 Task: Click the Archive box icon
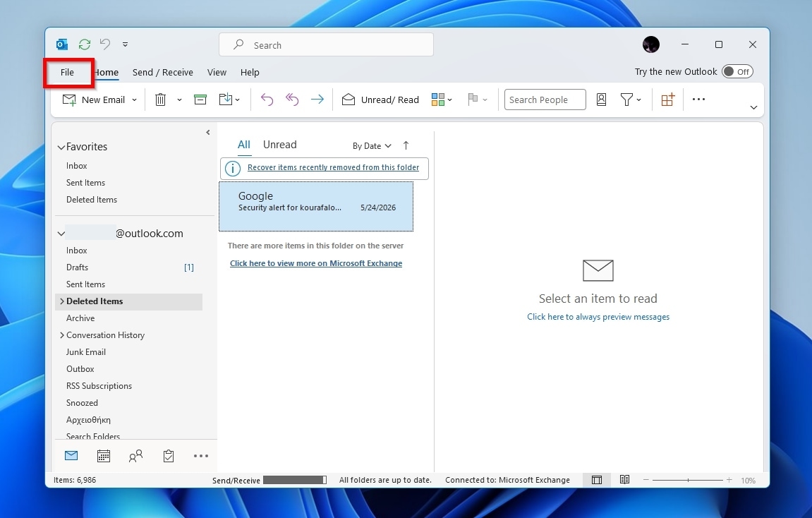pos(200,100)
